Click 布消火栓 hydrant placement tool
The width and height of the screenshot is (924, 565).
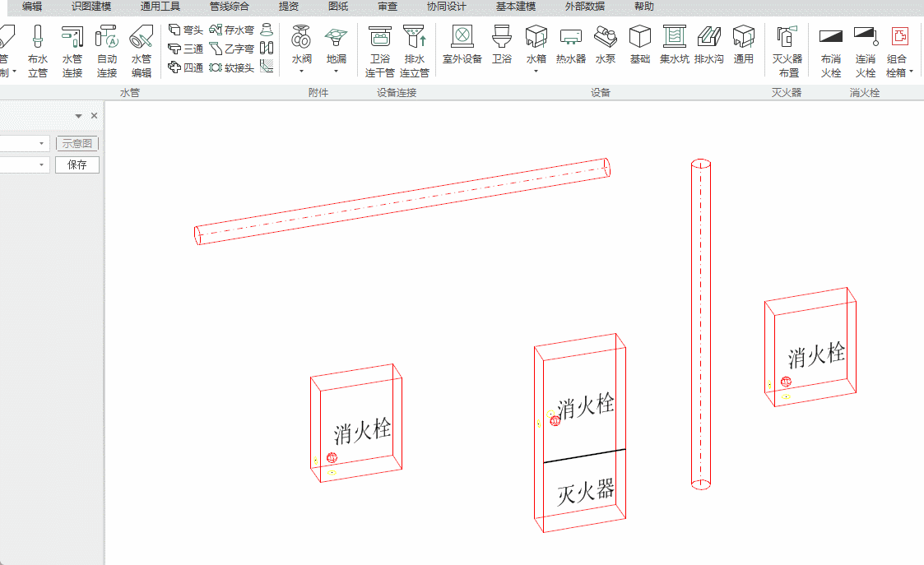click(x=831, y=51)
